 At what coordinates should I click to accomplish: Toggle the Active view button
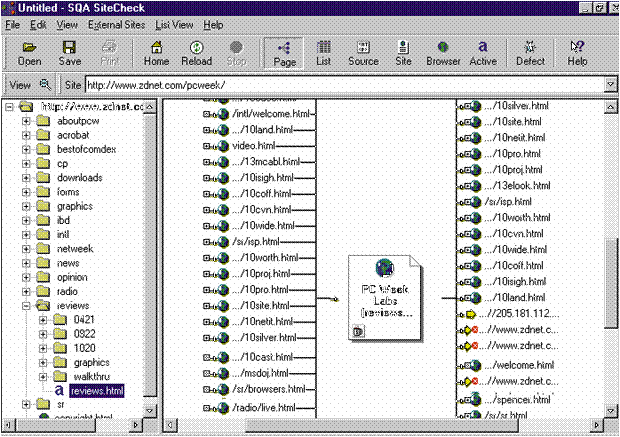point(483,53)
